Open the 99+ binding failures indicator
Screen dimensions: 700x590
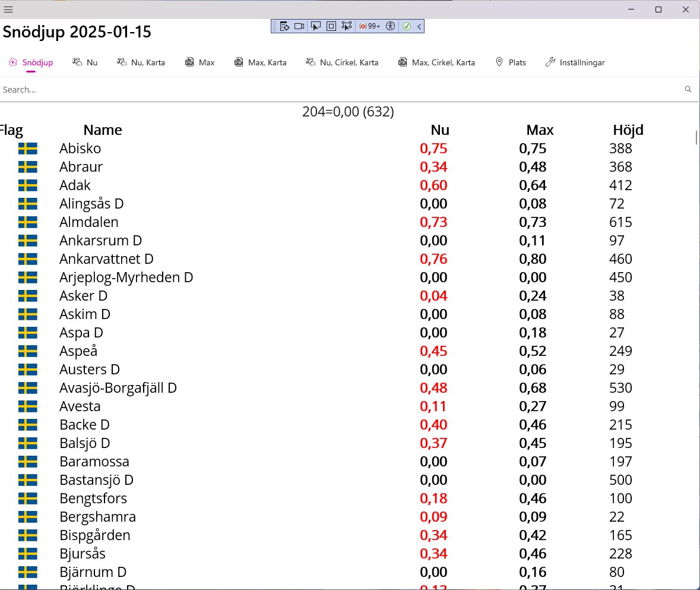(370, 26)
